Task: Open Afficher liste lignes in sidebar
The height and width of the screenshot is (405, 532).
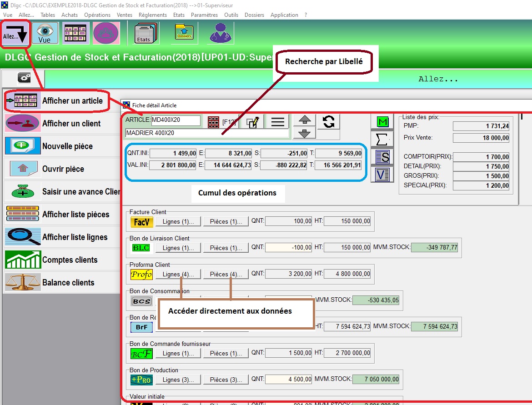Action: 62,237
